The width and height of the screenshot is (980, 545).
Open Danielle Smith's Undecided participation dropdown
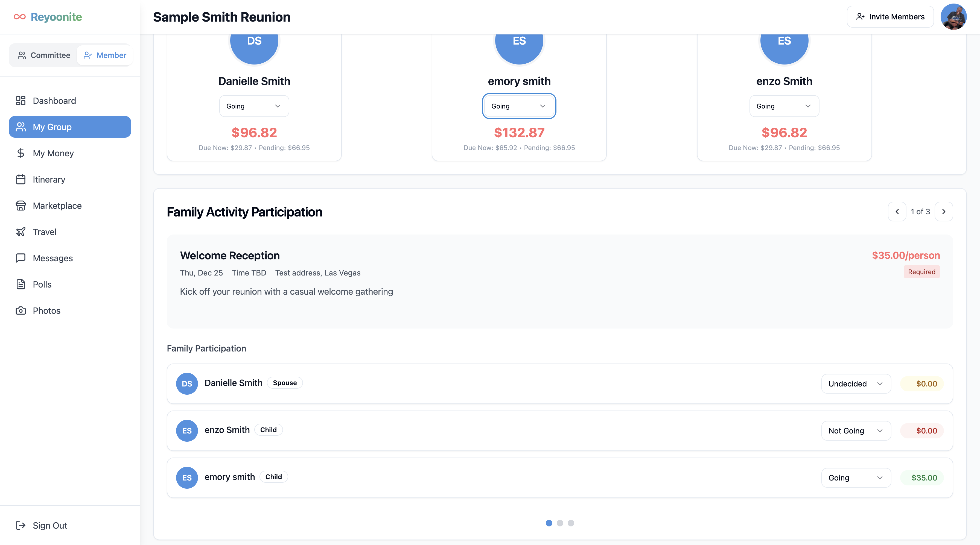pyautogui.click(x=856, y=384)
